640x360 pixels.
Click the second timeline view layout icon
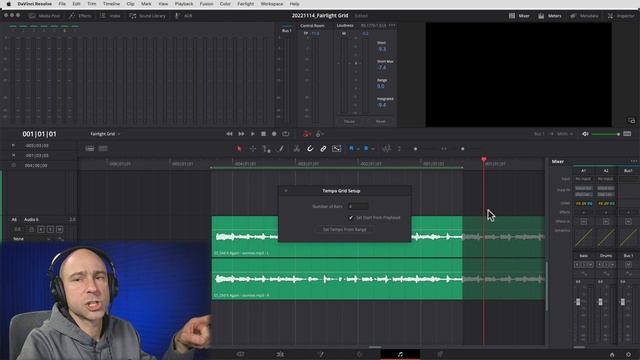click(x=103, y=149)
